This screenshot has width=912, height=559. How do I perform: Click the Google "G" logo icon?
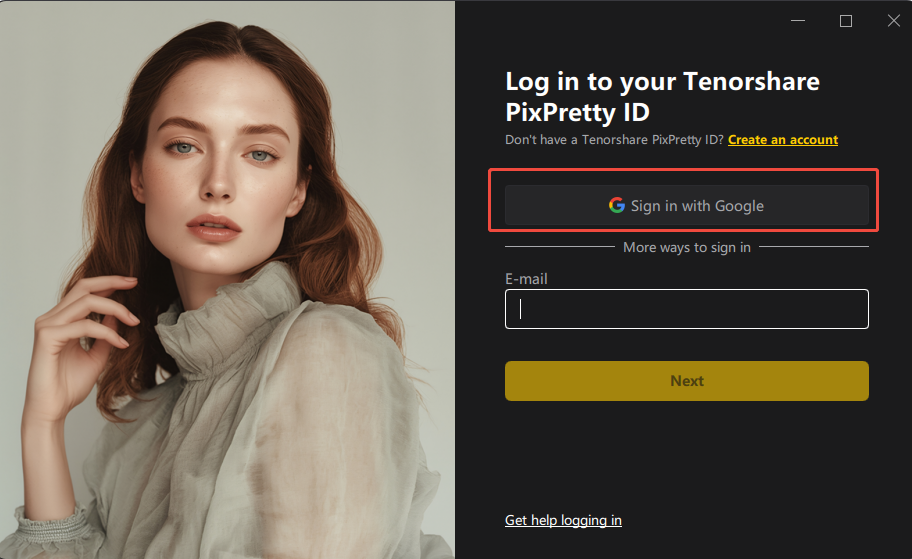click(x=617, y=205)
